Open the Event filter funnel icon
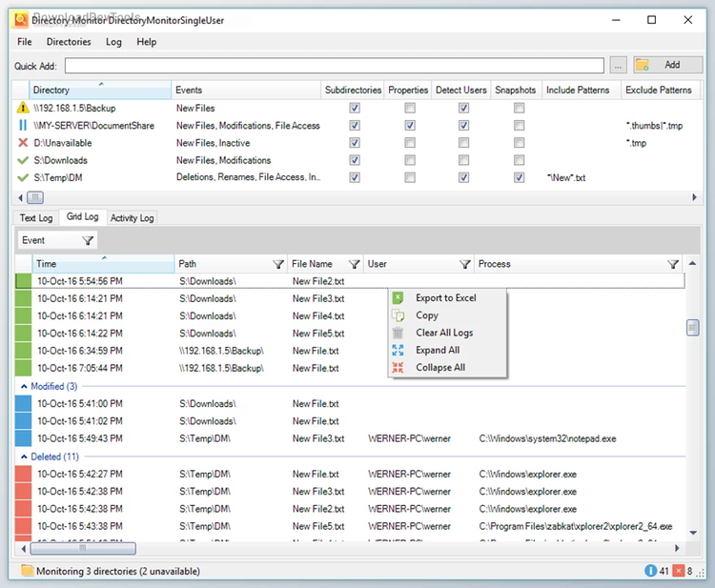 point(88,241)
